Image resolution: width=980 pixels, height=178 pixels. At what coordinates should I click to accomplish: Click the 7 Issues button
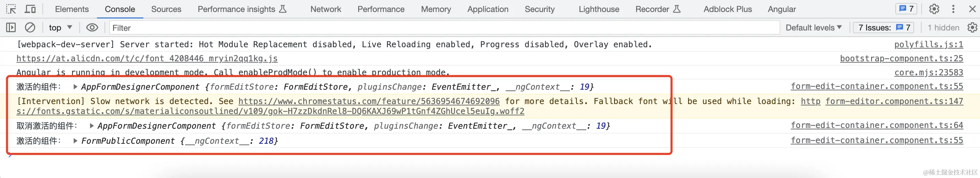tap(884, 27)
